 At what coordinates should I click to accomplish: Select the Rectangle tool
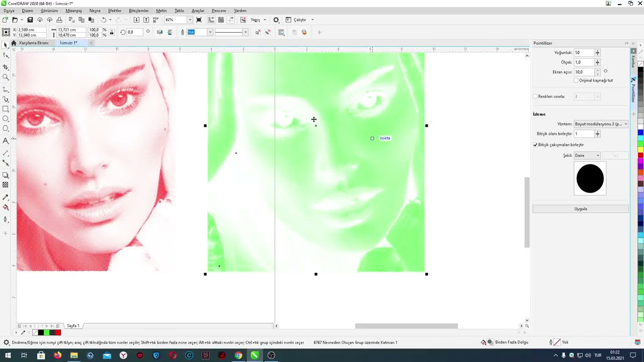[x=6, y=109]
